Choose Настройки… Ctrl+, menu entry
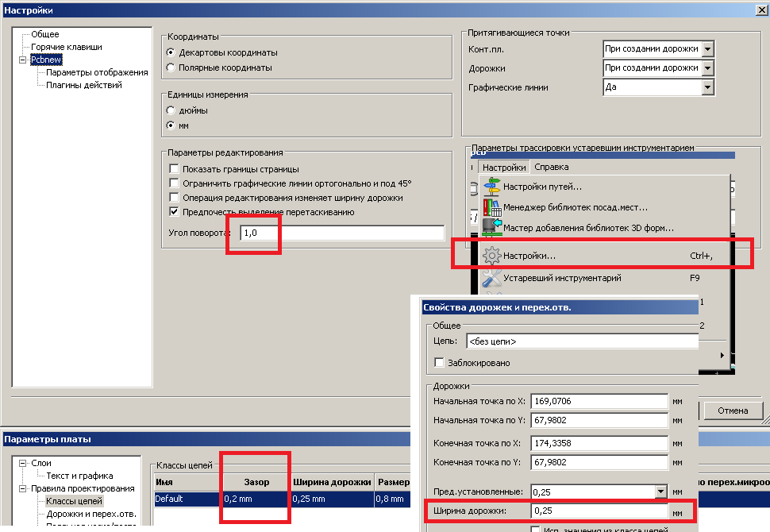770x532 pixels. coord(605,256)
